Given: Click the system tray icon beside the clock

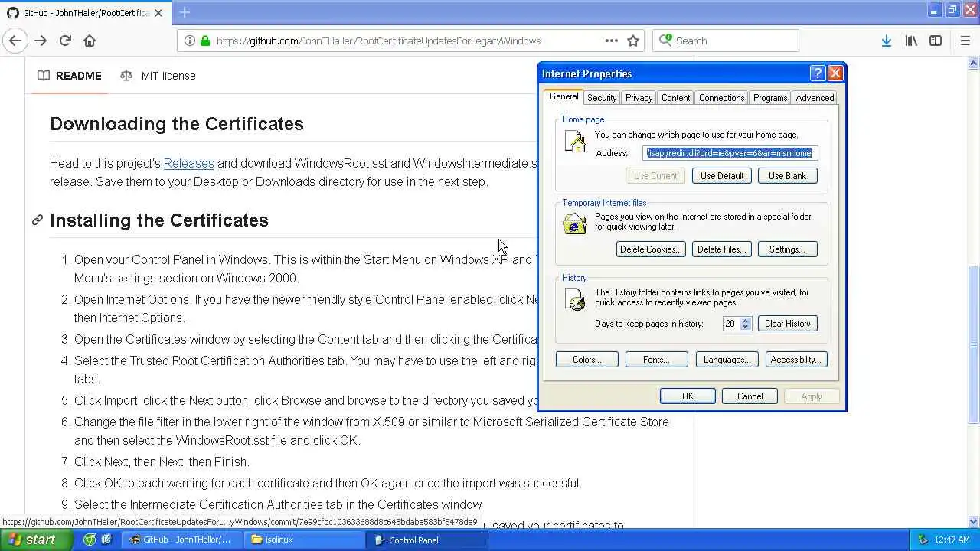Looking at the screenshot, I should point(924,540).
